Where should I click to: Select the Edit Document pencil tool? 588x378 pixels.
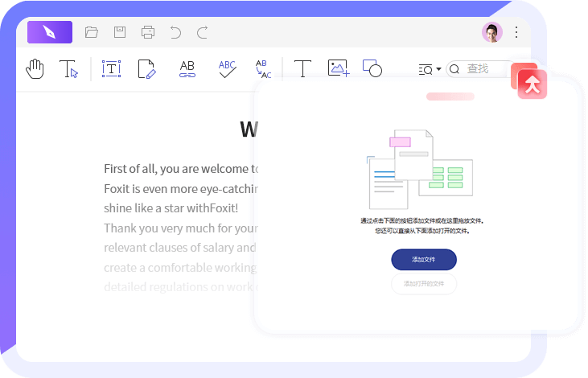(146, 69)
